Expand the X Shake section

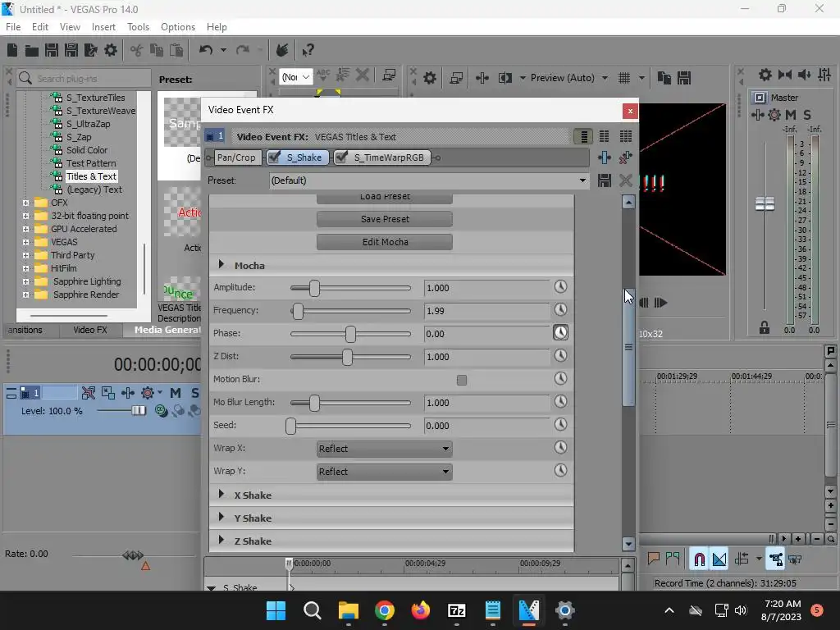coord(221,495)
